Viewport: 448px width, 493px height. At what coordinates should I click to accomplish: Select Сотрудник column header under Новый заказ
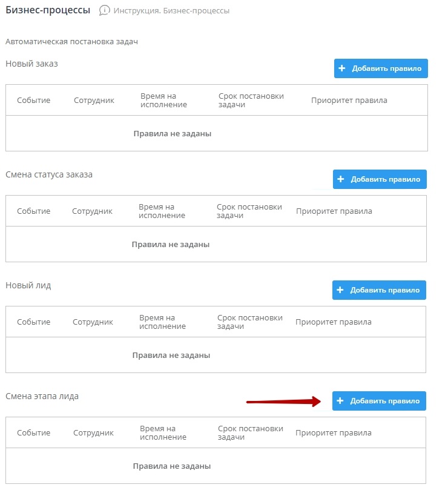(x=94, y=101)
